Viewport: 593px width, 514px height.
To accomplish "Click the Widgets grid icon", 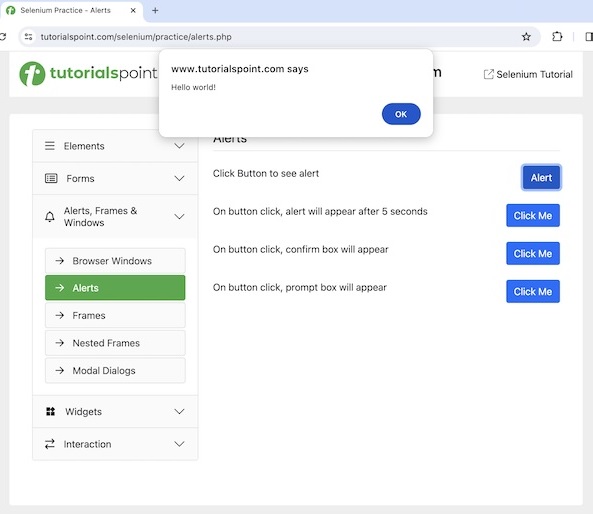I will (50, 412).
